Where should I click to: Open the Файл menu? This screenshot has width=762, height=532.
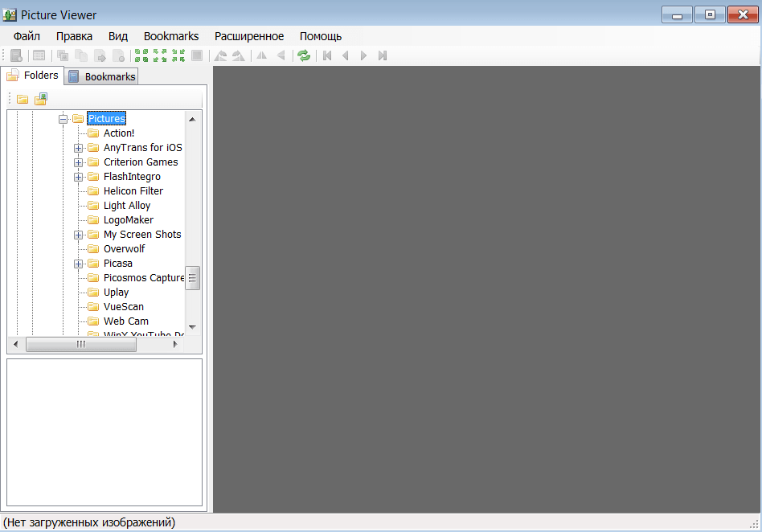coord(27,36)
